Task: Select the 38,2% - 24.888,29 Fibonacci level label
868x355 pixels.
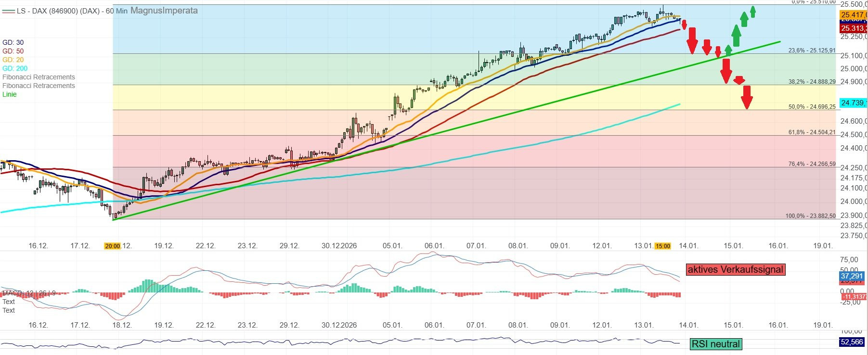Action: pyautogui.click(x=812, y=82)
